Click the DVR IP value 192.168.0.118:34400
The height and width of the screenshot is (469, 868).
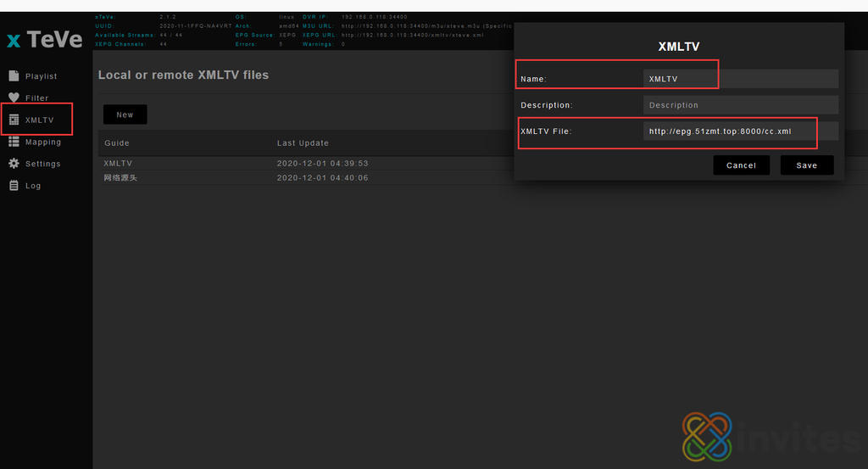point(374,17)
